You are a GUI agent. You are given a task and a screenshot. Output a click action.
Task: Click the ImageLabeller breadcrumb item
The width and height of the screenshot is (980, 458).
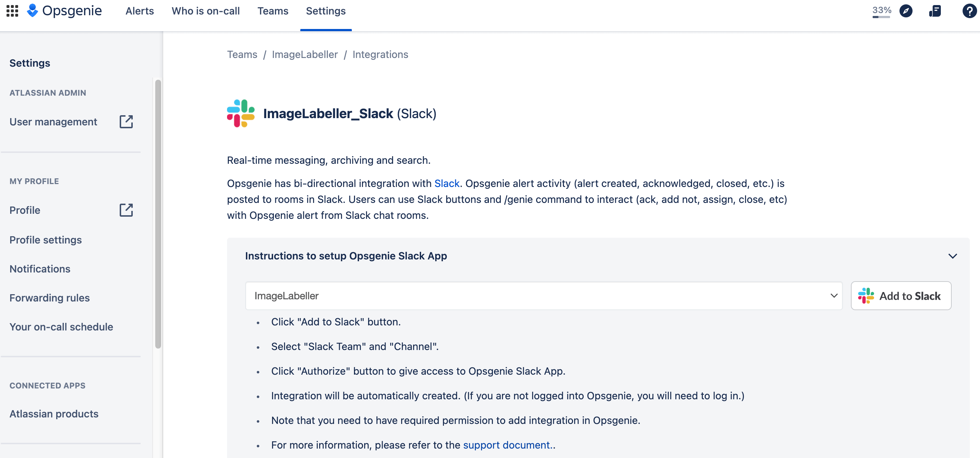tap(306, 54)
